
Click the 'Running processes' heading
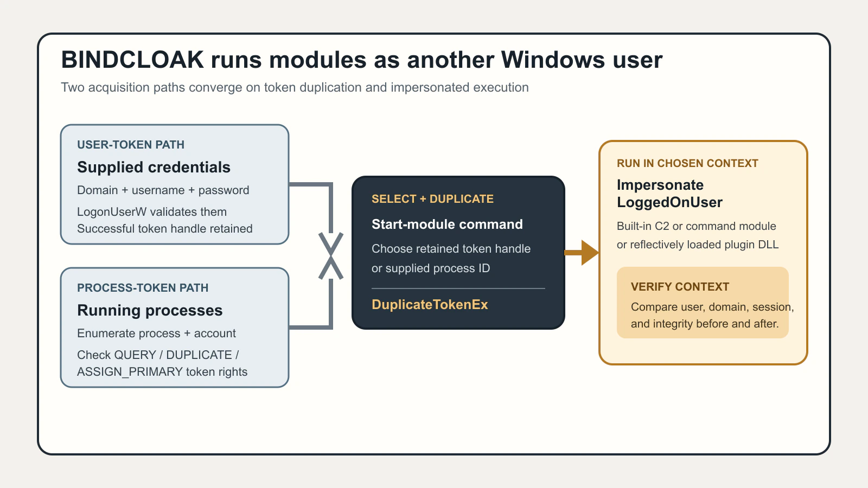coord(150,310)
